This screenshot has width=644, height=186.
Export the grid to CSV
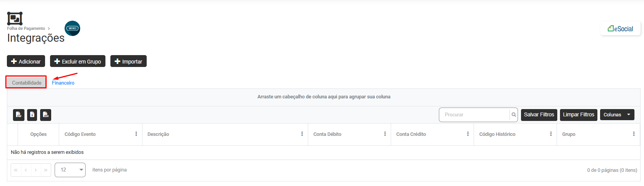coord(45,115)
